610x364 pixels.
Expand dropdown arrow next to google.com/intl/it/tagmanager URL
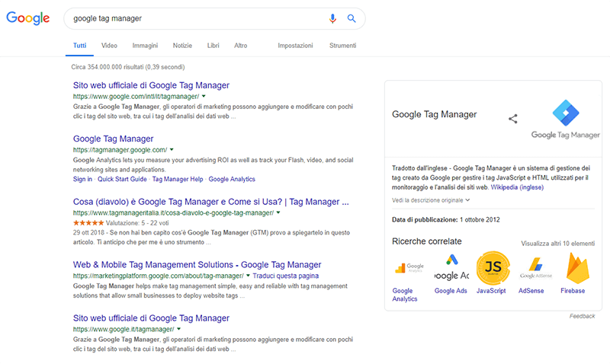204,97
